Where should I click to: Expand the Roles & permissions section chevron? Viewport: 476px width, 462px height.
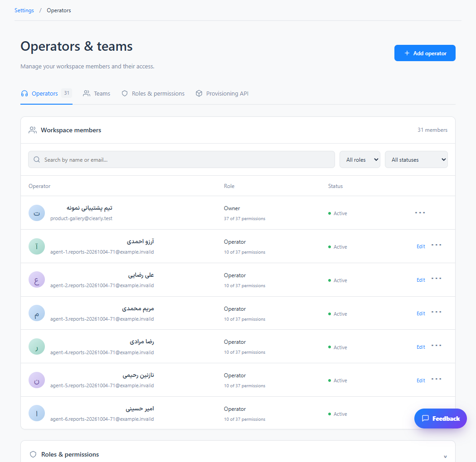[x=445, y=457]
